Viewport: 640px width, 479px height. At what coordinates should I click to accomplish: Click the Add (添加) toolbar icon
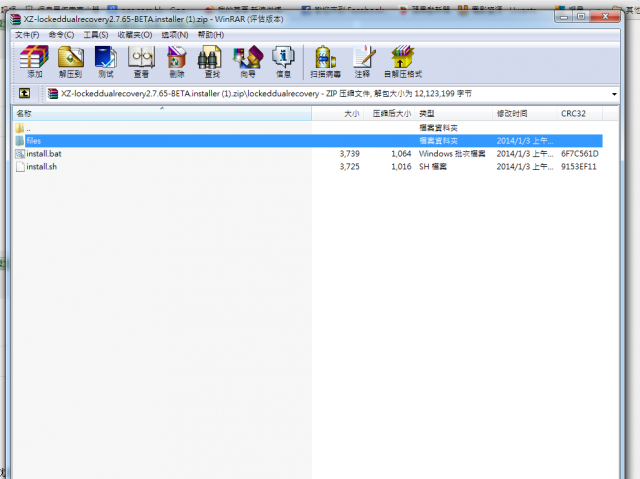[34, 61]
